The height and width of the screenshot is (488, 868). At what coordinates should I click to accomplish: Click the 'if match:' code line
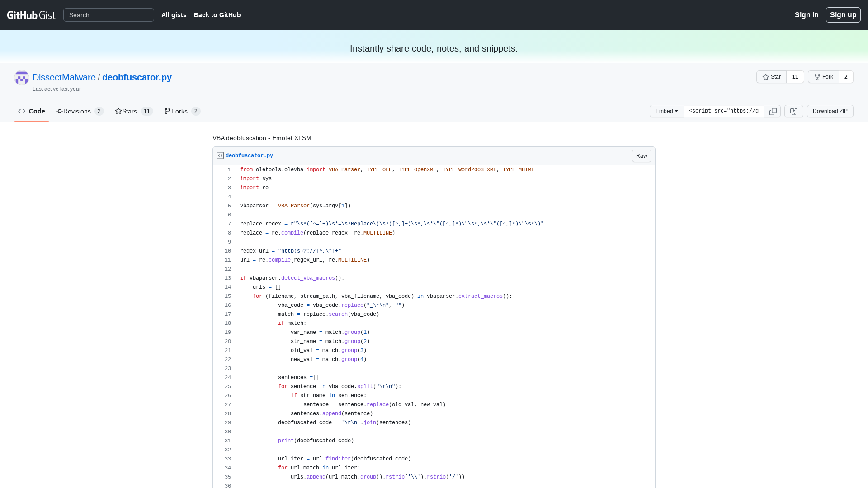point(292,324)
